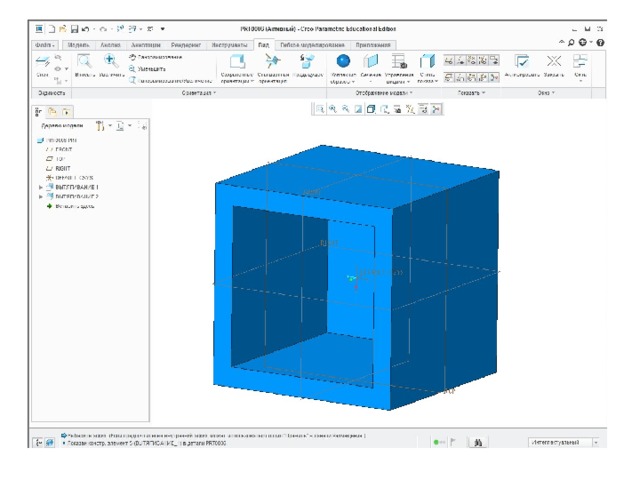
Task: Switch to the Инструменты ribbon tab
Action: pyautogui.click(x=229, y=45)
